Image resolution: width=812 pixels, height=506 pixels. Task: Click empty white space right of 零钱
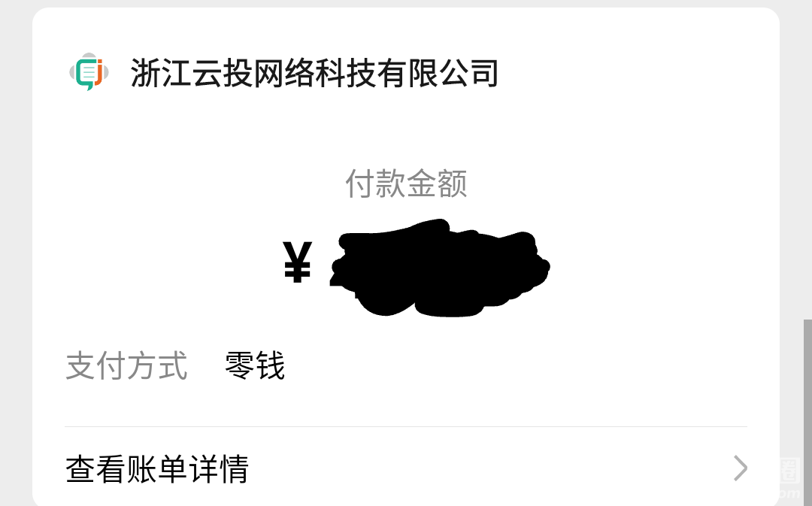(x=518, y=365)
